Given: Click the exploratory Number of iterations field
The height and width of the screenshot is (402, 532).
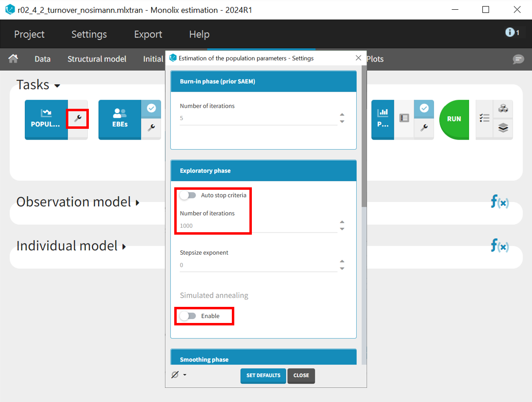Looking at the screenshot, I should (258, 226).
